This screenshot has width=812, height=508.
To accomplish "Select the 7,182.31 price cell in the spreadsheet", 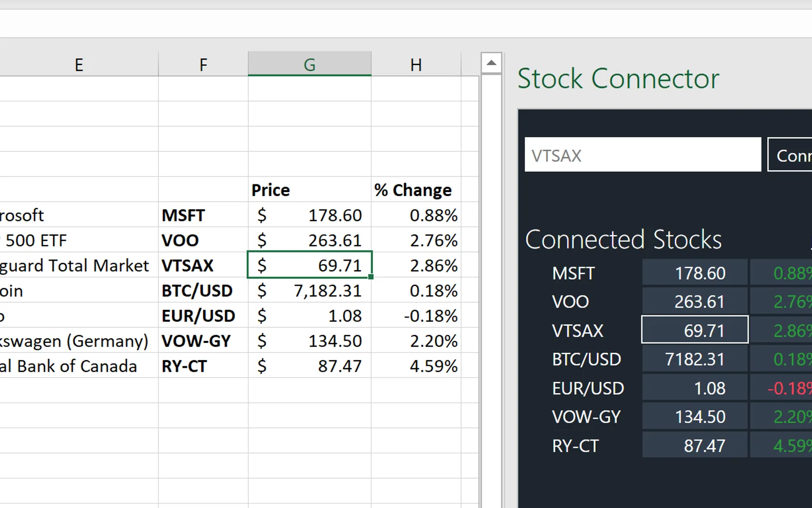I will [x=310, y=290].
